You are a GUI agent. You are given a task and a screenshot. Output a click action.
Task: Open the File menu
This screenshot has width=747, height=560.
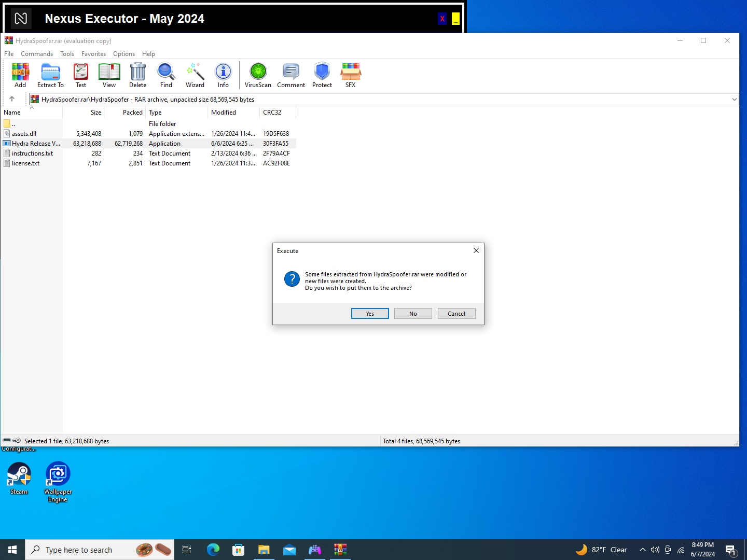pos(9,54)
